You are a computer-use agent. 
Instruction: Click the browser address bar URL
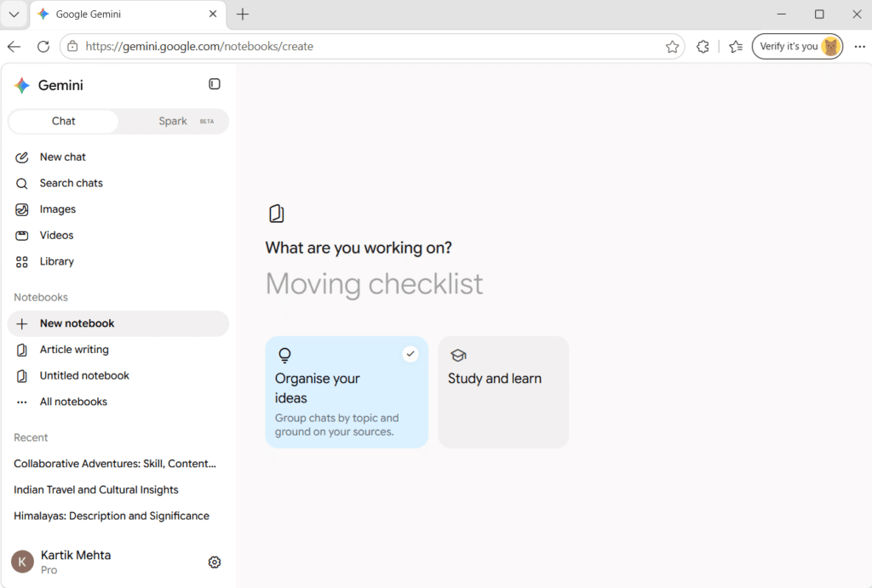pyautogui.click(x=199, y=47)
